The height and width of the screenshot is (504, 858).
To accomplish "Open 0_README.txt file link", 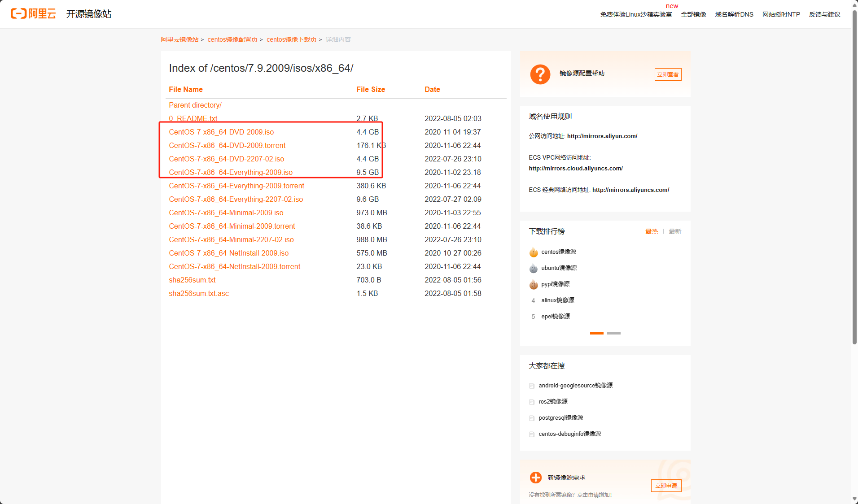I will pyautogui.click(x=193, y=118).
